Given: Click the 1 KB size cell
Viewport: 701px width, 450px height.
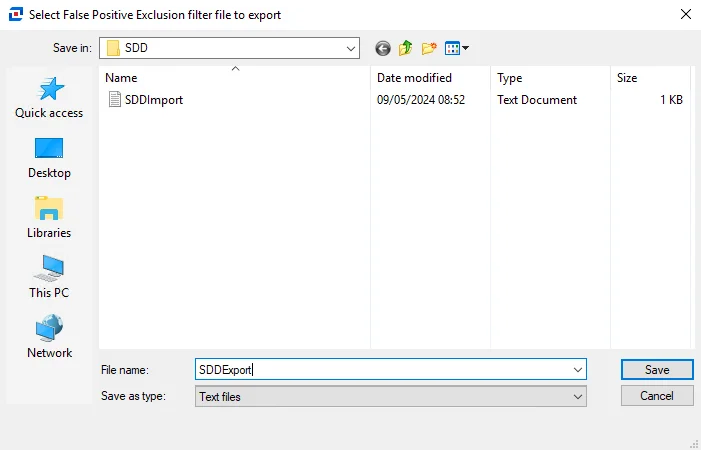Looking at the screenshot, I should (671, 100).
